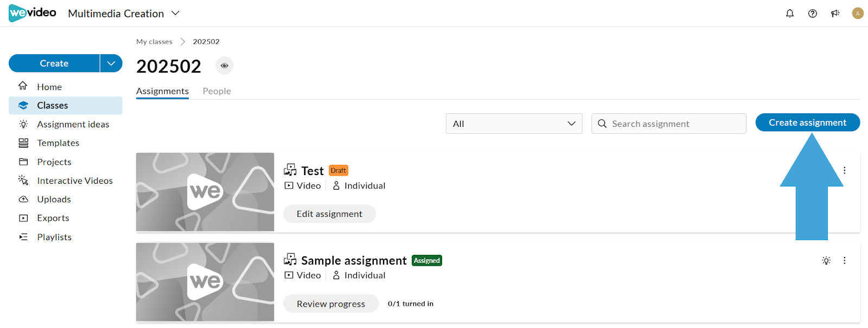Focus the Search assignment input field
Screen dimensions: 868x328
point(669,124)
